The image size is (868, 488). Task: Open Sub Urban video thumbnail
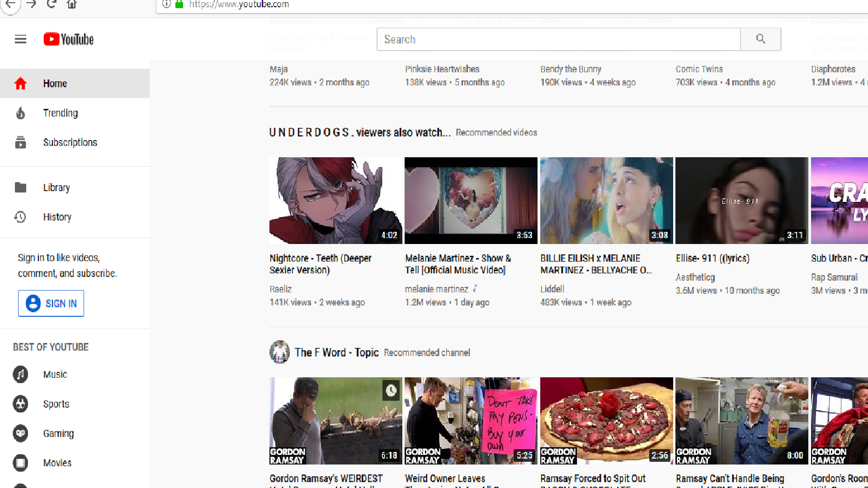pyautogui.click(x=840, y=201)
